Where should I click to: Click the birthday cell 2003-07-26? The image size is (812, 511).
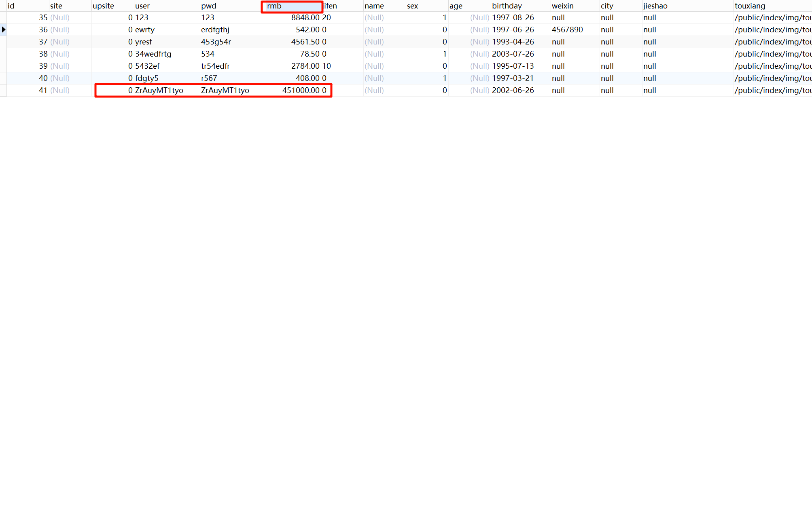click(513, 54)
